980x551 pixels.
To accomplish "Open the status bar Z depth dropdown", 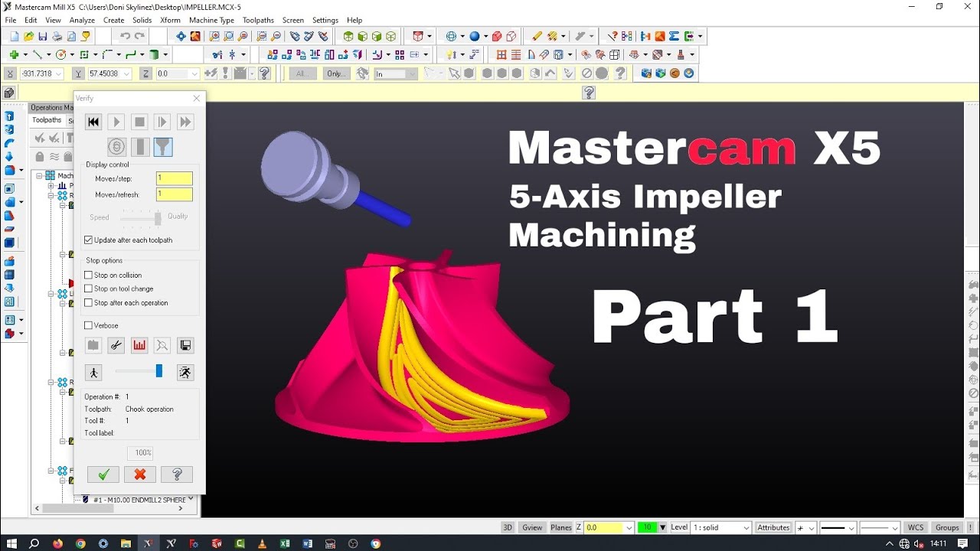I will (629, 527).
